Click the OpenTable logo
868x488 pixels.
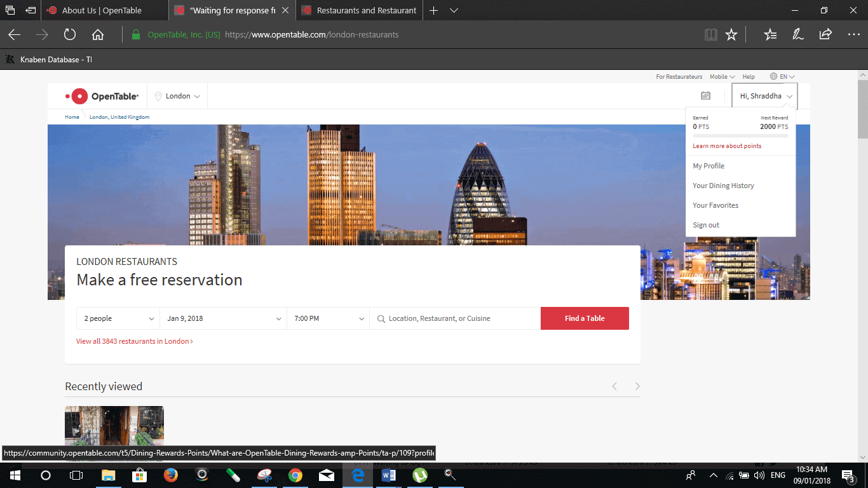point(102,97)
